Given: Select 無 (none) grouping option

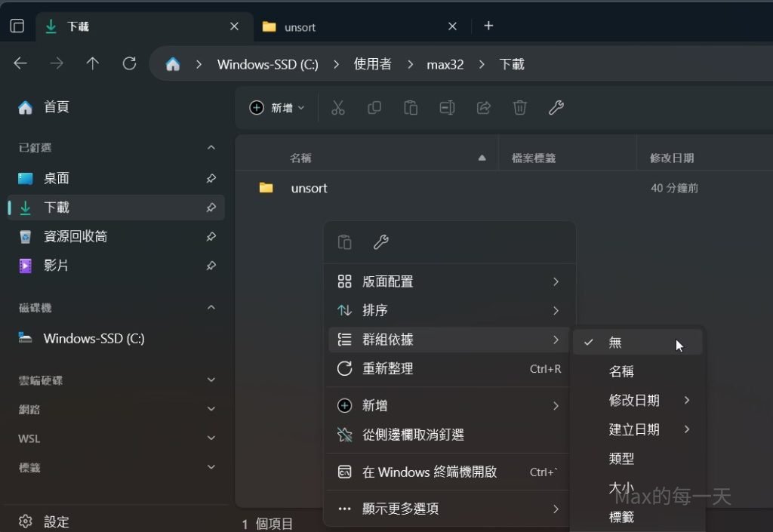Looking at the screenshot, I should pyautogui.click(x=615, y=343).
